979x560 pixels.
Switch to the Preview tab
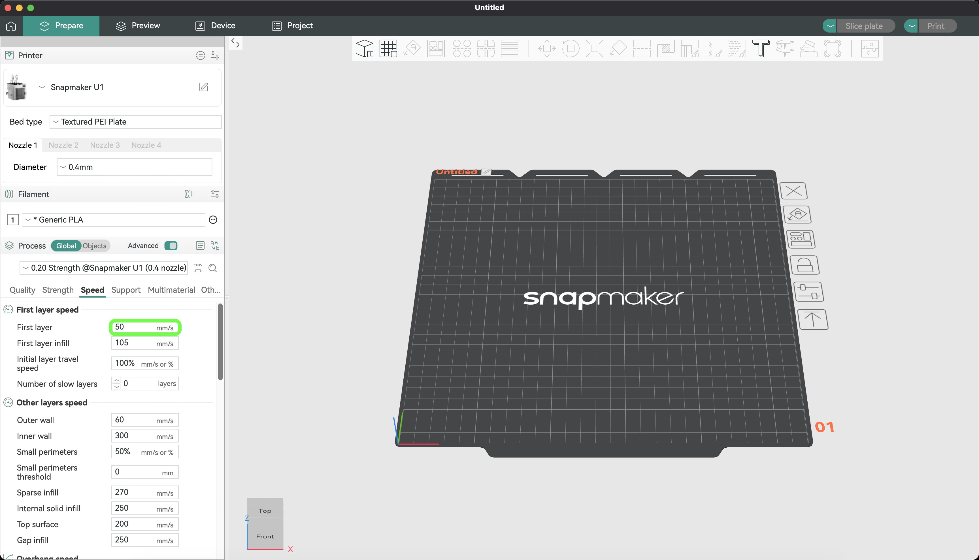point(138,26)
